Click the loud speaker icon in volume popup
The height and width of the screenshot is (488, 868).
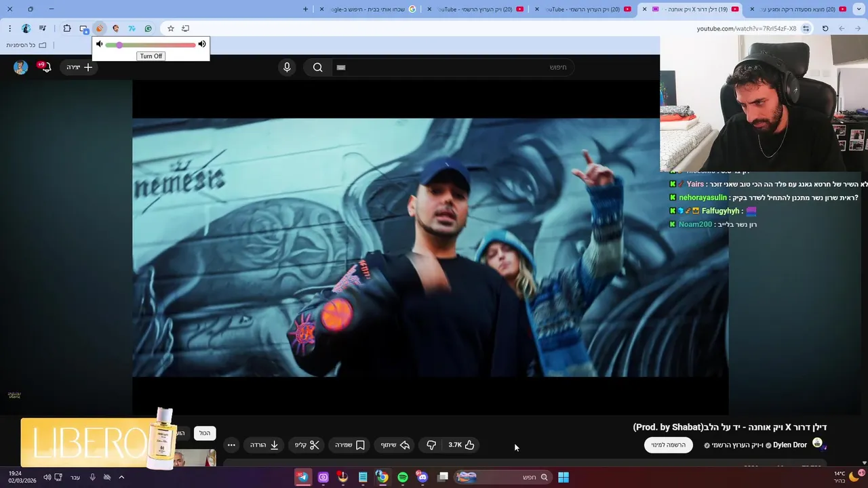[x=202, y=44]
